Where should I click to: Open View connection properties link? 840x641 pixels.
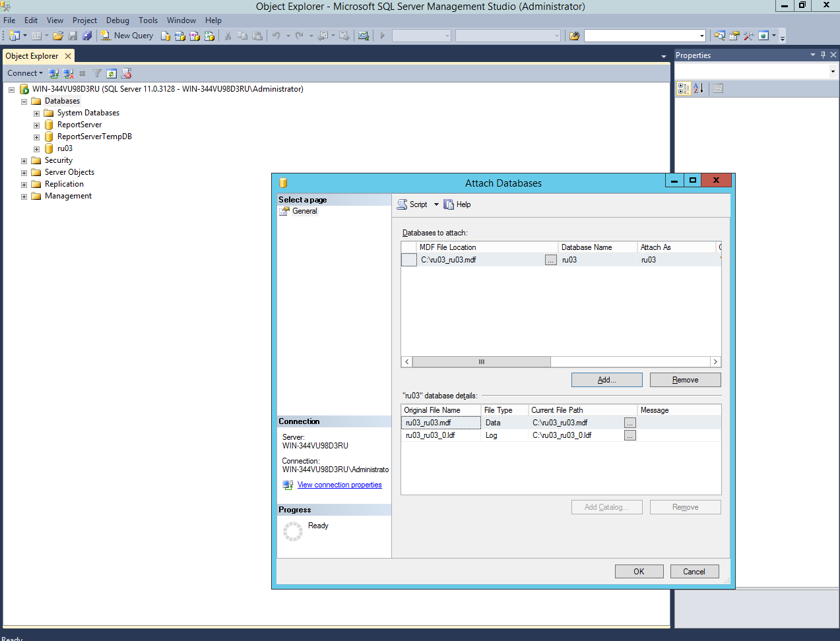tap(339, 485)
